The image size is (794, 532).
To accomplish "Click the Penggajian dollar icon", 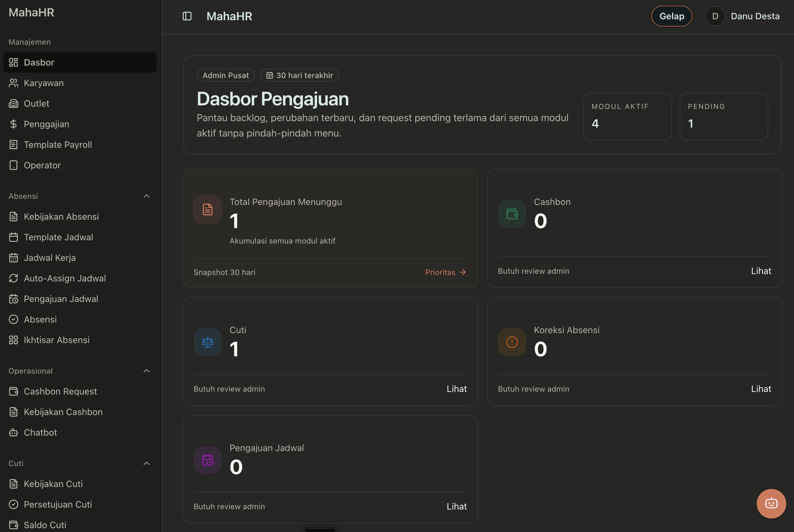I will [x=13, y=124].
